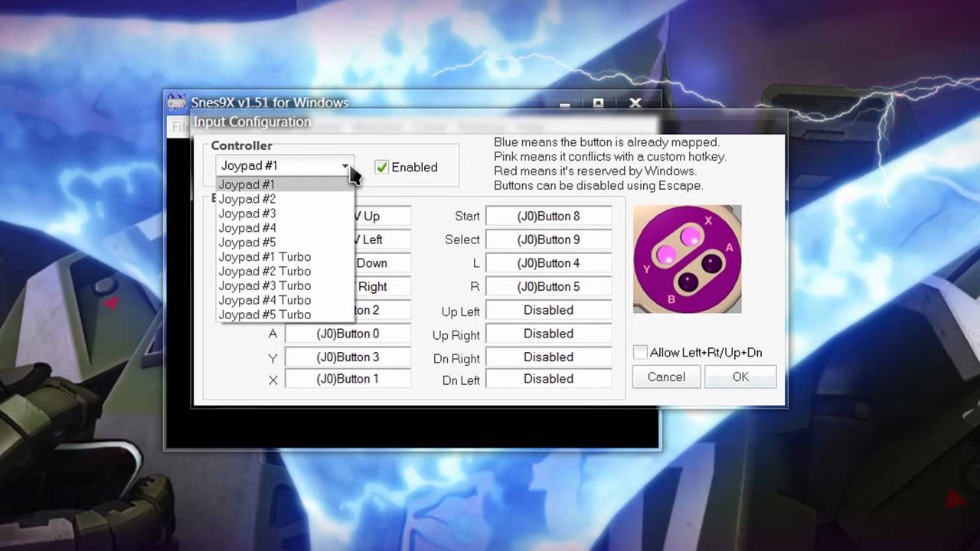Pick Joypad #3 Turbo entry

tap(285, 285)
